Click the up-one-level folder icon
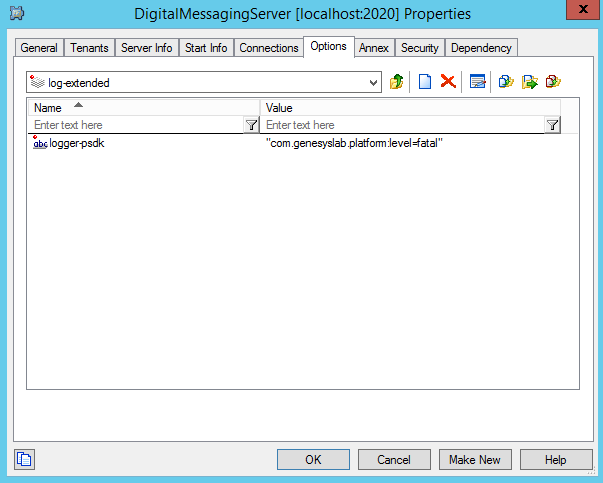Viewport: 603px width, 483px height. [x=396, y=82]
